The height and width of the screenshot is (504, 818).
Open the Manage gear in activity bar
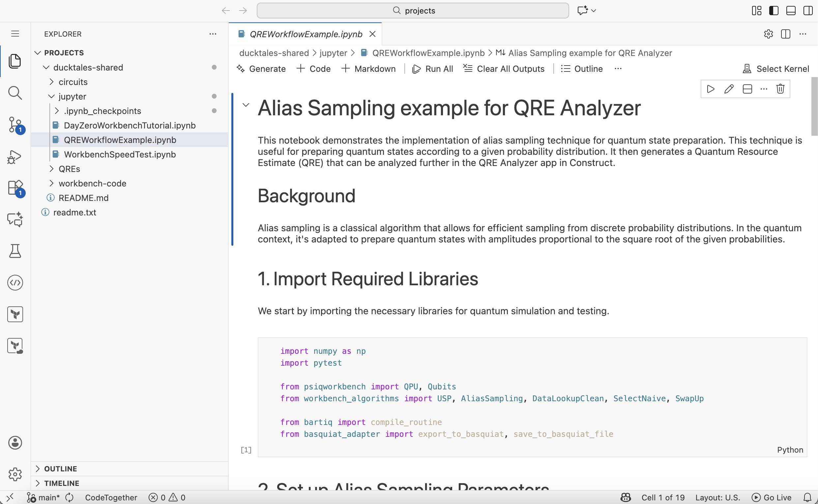(x=15, y=474)
